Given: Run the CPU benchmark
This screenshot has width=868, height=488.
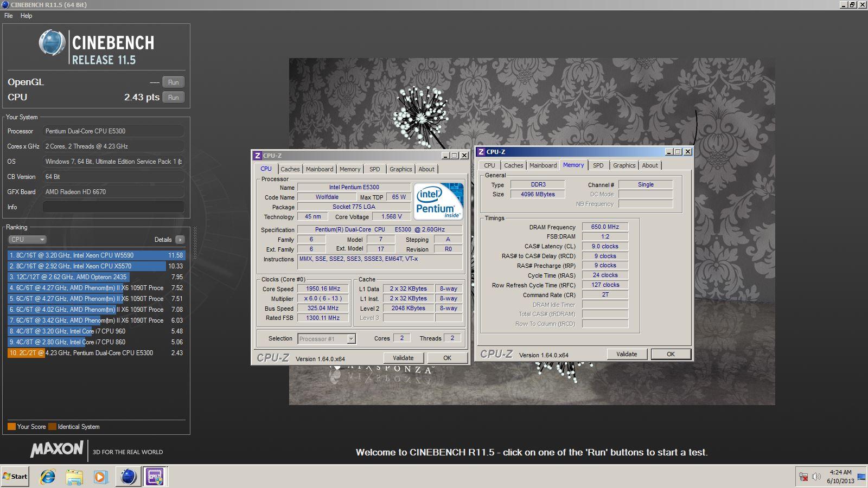Looking at the screenshot, I should click(174, 98).
